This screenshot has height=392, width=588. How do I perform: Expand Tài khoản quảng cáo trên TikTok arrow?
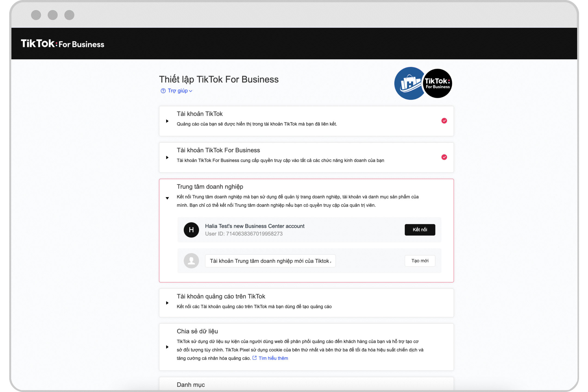click(x=167, y=303)
